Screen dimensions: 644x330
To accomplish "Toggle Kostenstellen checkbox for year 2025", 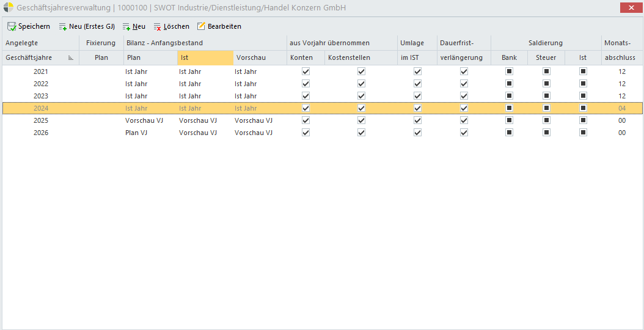I will pyautogui.click(x=362, y=120).
